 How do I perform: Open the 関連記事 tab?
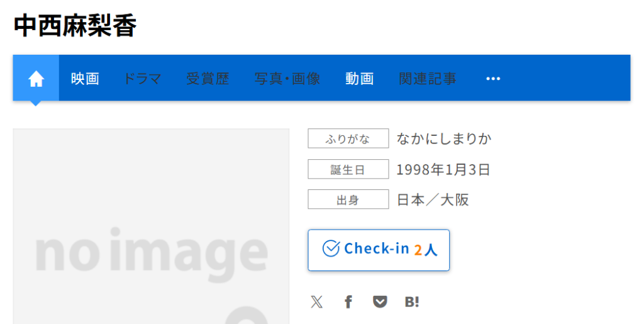click(x=428, y=79)
